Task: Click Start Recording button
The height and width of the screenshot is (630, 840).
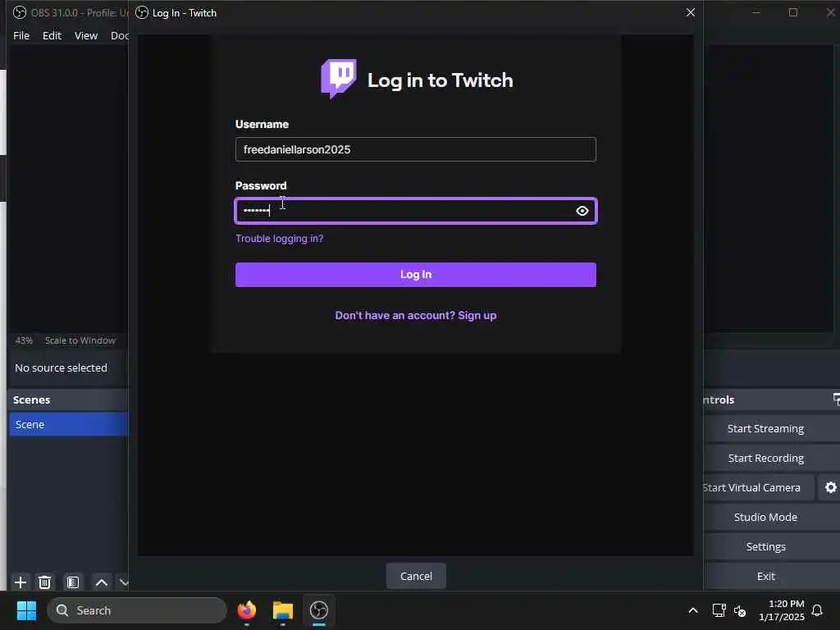Action: point(765,458)
